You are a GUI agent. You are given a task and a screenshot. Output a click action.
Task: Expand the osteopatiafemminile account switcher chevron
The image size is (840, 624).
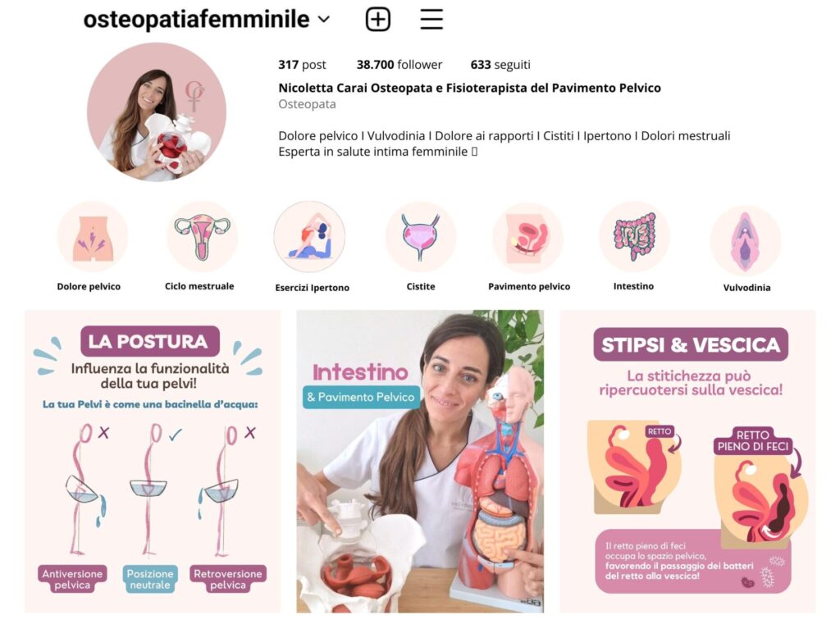[323, 20]
